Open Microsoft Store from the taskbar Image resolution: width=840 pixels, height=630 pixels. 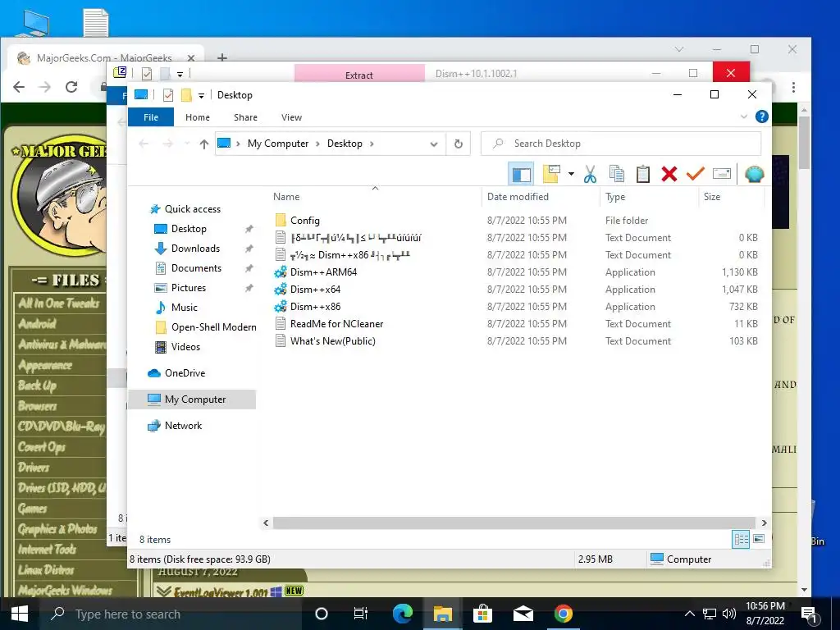482,614
